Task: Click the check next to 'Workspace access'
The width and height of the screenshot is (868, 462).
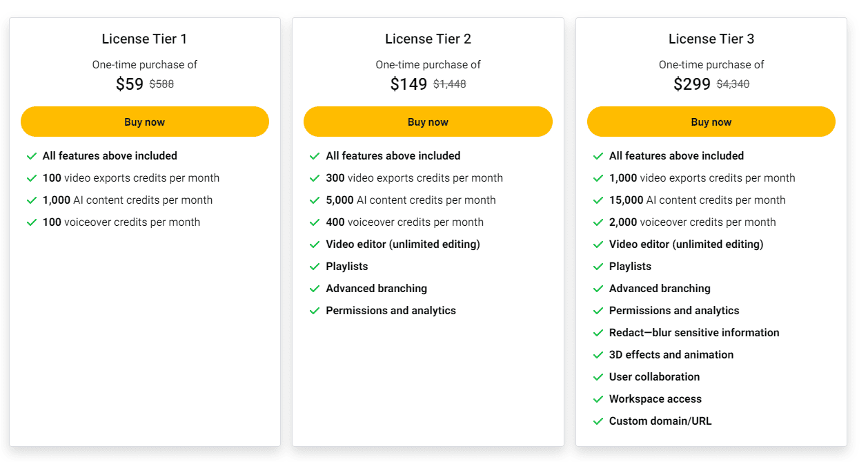Action: tap(598, 398)
